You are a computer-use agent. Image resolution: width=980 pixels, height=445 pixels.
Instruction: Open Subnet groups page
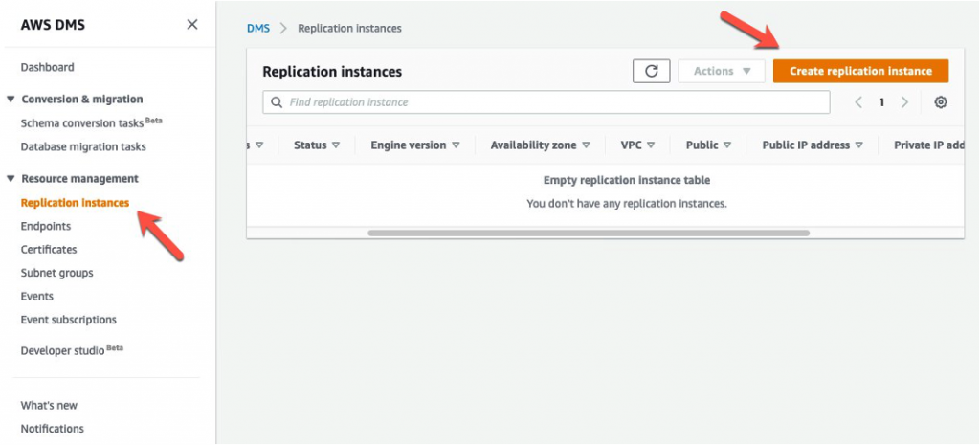coord(56,273)
